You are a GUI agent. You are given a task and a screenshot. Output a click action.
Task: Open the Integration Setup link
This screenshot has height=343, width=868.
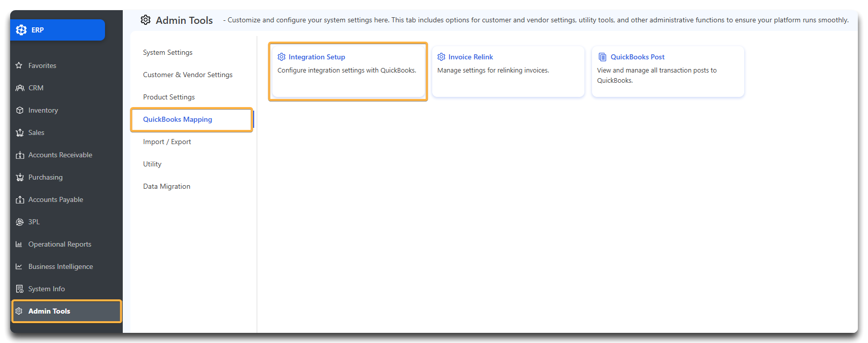coord(317,57)
